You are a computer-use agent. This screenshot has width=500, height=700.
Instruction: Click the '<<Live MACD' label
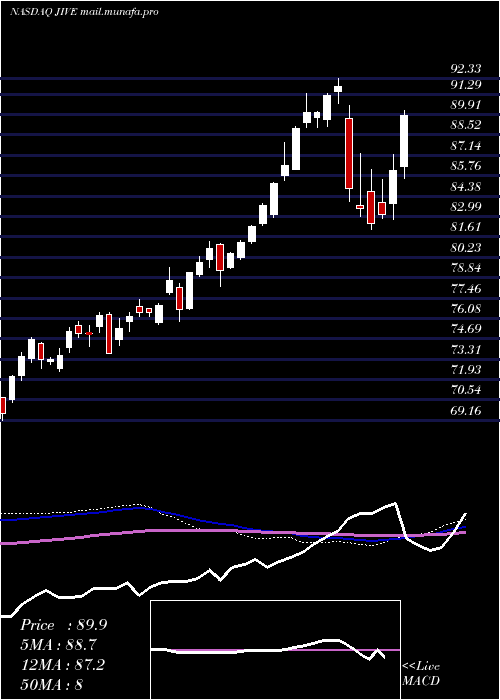tap(421, 674)
